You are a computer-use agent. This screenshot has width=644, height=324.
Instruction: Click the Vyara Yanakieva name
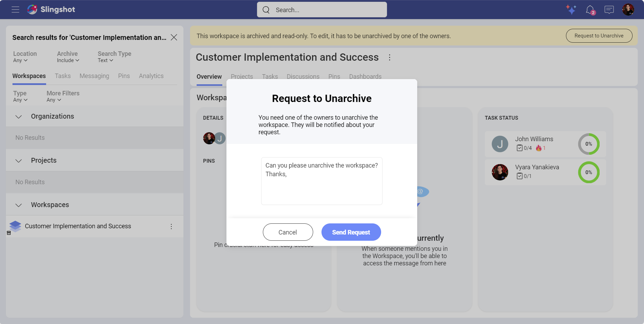[x=537, y=167]
